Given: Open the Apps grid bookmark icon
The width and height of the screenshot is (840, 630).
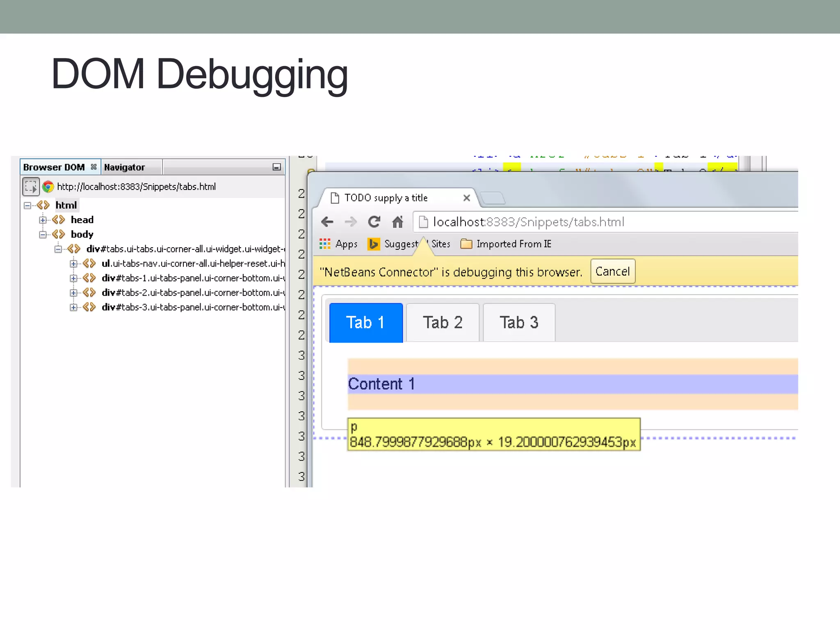Looking at the screenshot, I should click(325, 244).
